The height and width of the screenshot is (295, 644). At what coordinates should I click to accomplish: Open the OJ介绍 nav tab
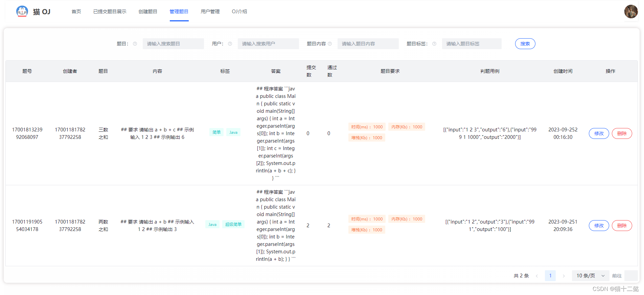(239, 12)
